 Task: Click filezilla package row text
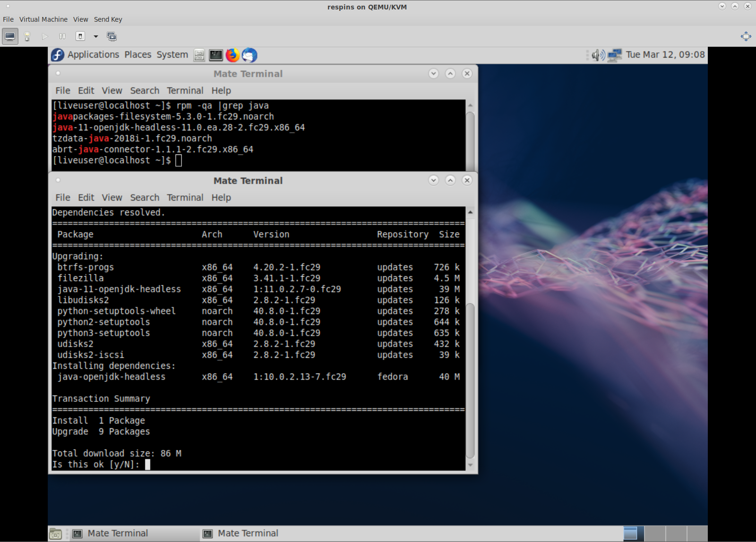click(x=80, y=278)
